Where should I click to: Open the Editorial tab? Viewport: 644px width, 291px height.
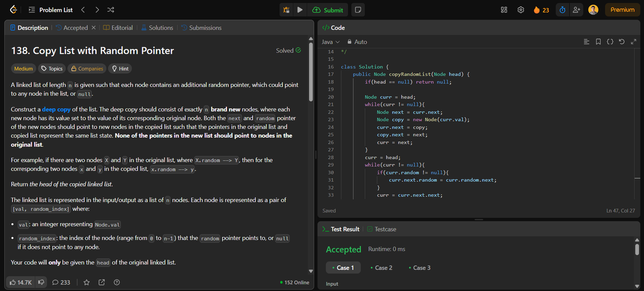[x=118, y=27]
